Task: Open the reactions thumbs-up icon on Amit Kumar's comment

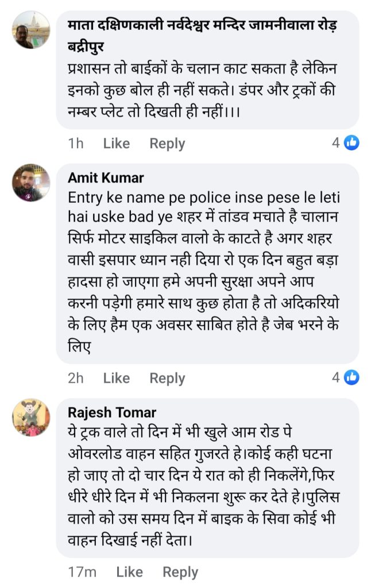Action: [x=351, y=377]
